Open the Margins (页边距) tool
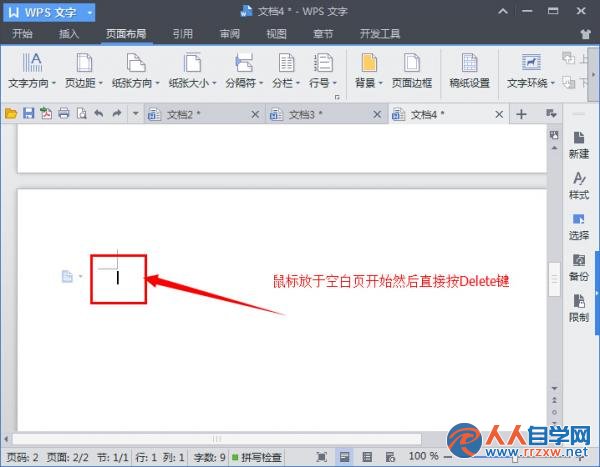Screen dimensions: 600x467 pyautogui.click(x=84, y=71)
